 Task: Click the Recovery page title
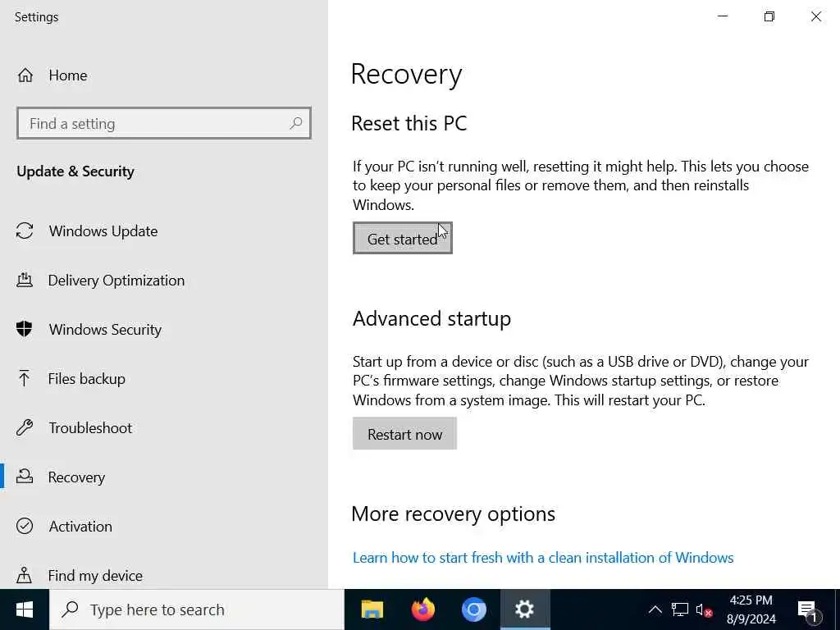coord(406,75)
